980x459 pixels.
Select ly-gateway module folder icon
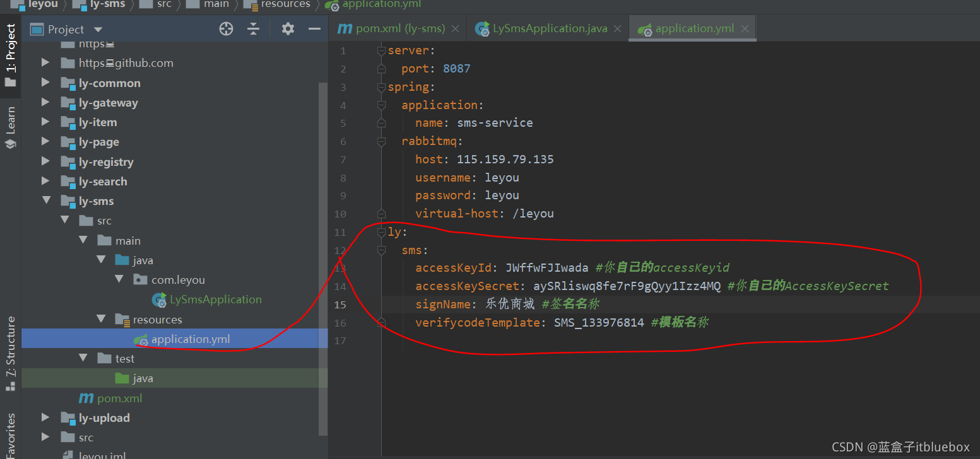(x=68, y=103)
